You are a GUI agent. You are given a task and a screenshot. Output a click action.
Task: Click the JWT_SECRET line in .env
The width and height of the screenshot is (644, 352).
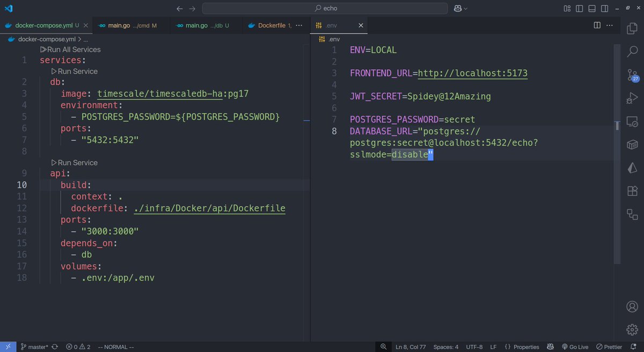coord(420,96)
